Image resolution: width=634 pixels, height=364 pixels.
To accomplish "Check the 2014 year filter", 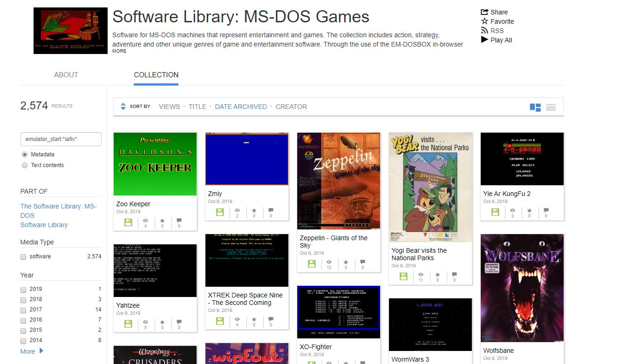I will 23,340.
